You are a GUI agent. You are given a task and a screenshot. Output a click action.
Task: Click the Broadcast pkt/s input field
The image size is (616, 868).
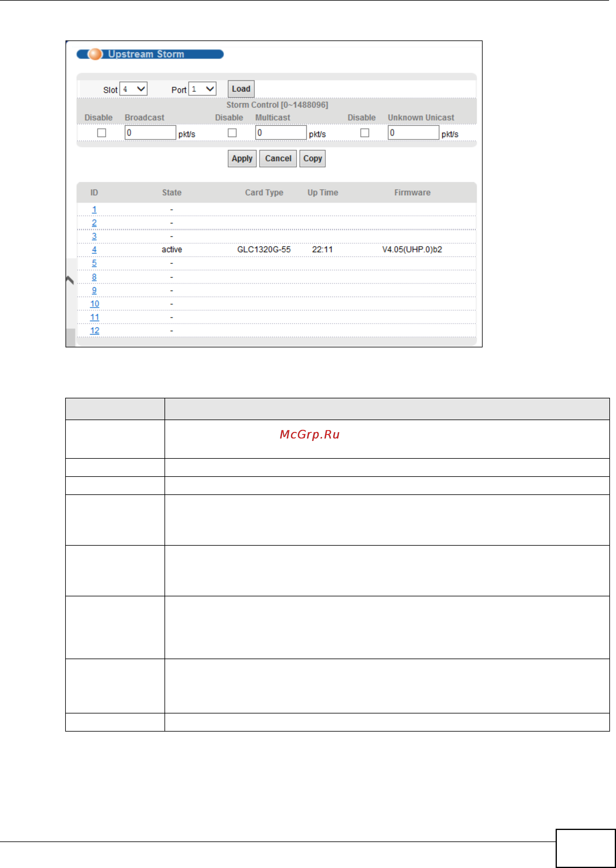[150, 133]
